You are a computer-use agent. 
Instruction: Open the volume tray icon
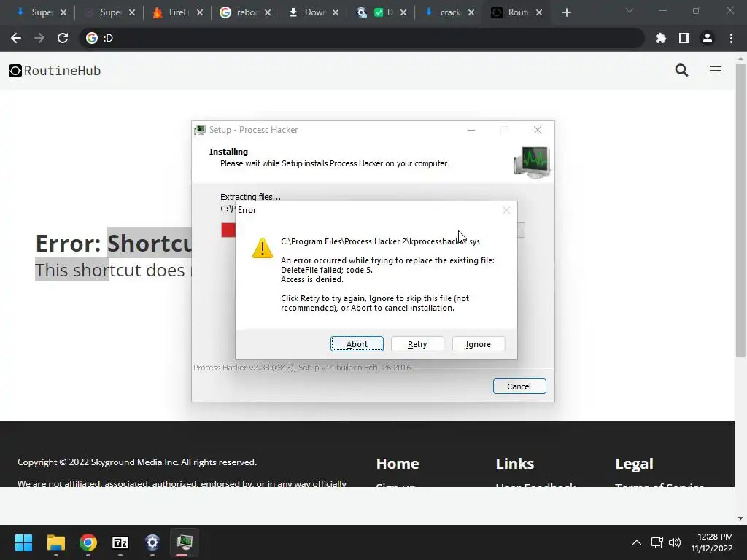tap(675, 542)
